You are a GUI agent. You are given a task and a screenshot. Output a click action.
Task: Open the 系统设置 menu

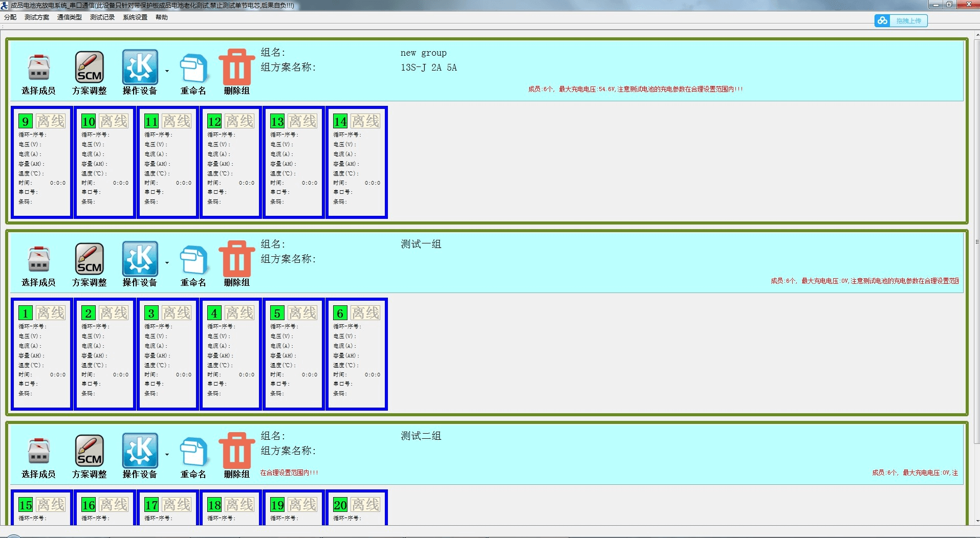click(x=135, y=17)
